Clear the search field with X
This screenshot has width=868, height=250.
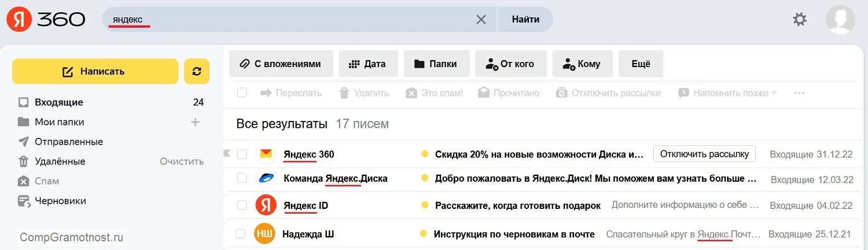click(x=481, y=19)
